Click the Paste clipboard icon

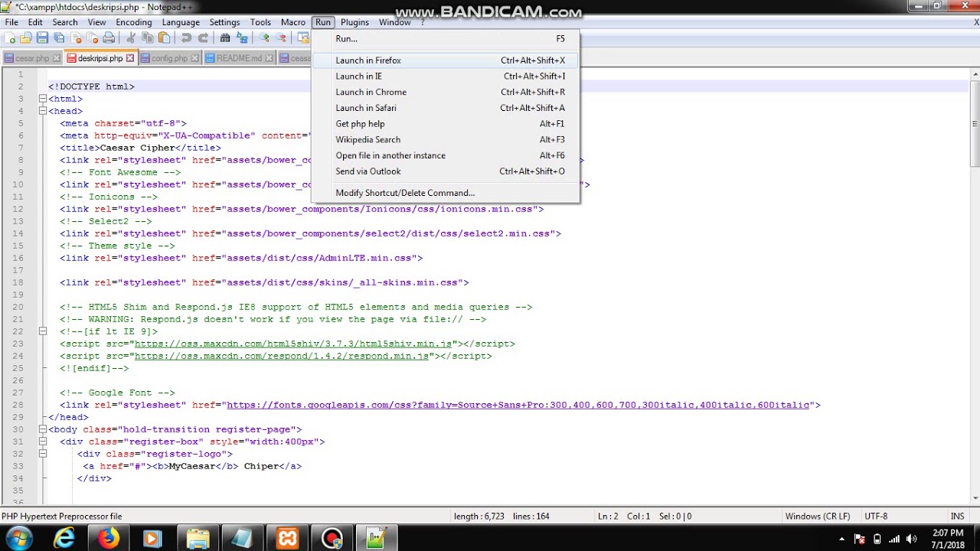(164, 38)
